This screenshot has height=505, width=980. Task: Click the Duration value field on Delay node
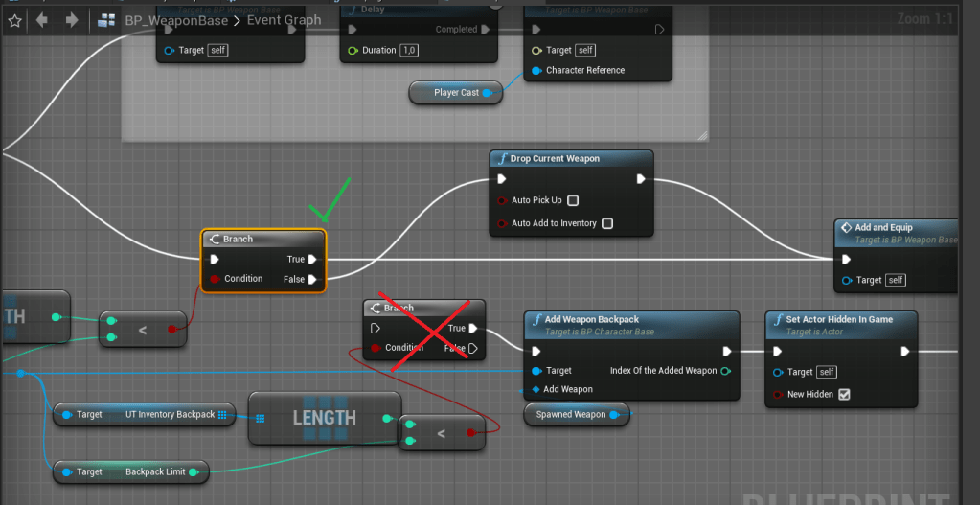point(410,51)
